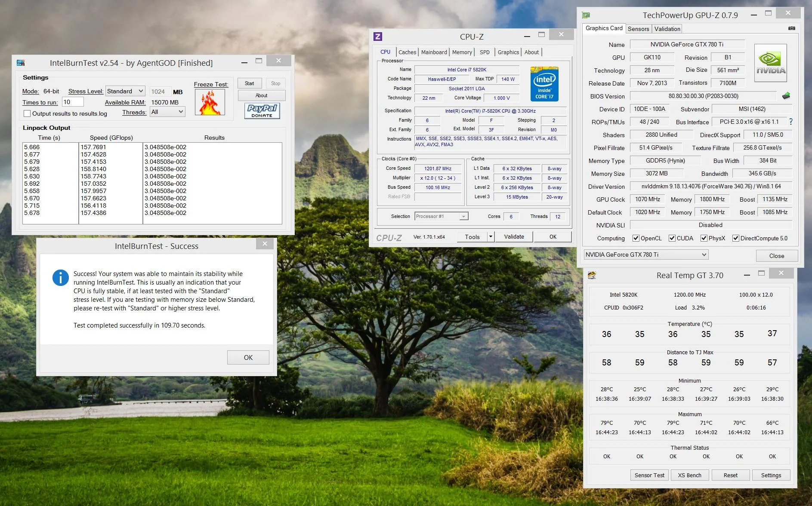
Task: Toggle the PhysX checkbox in GPU-Z
Action: coord(704,238)
